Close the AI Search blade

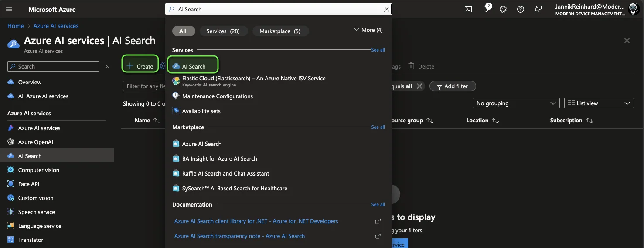click(627, 41)
